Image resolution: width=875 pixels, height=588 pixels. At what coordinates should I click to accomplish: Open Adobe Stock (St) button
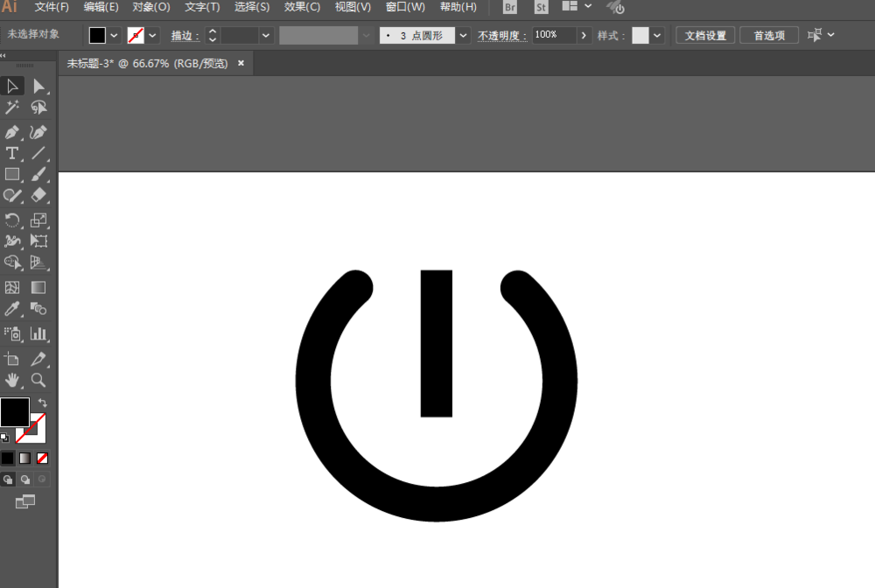point(541,7)
